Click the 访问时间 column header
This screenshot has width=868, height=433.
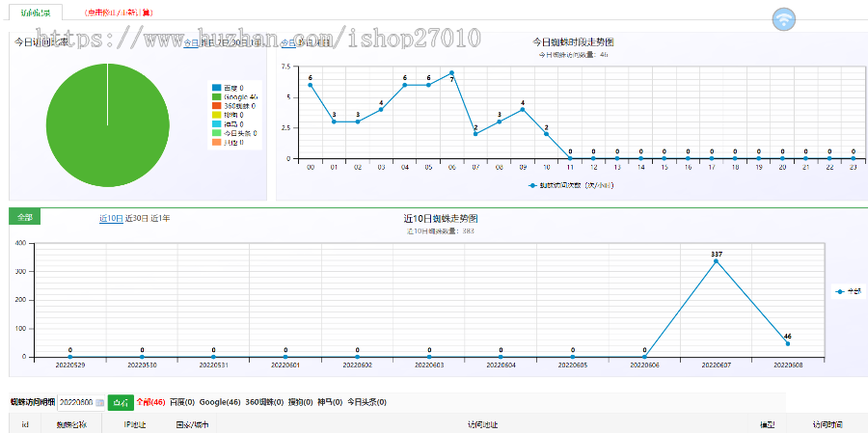[x=827, y=424]
